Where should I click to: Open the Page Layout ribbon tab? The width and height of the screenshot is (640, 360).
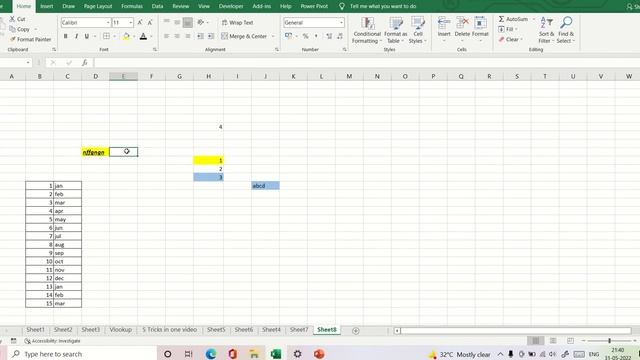pyautogui.click(x=98, y=6)
